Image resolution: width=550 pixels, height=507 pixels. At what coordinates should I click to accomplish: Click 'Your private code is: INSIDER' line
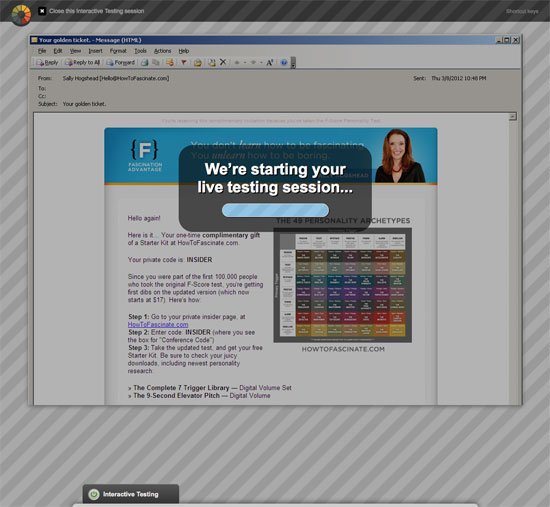point(170,260)
